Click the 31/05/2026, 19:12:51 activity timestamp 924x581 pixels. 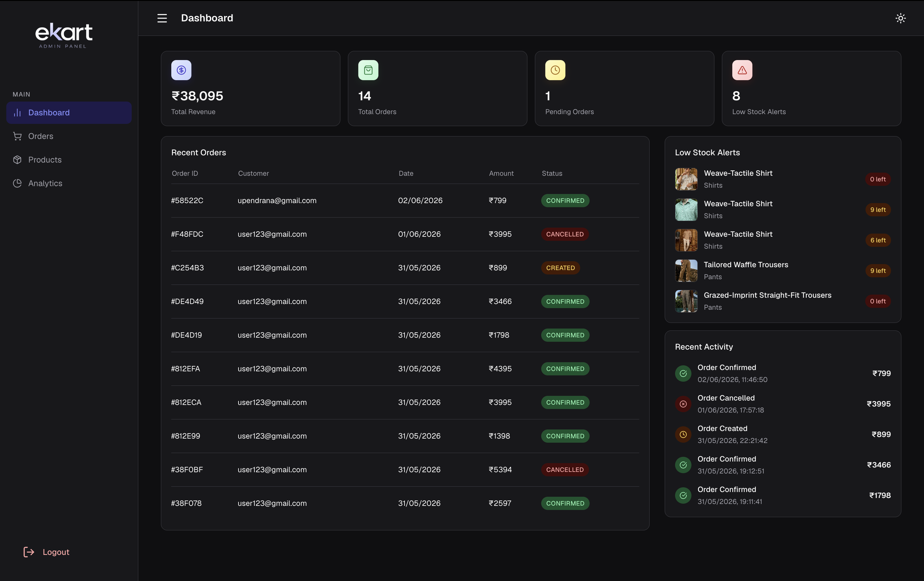pyautogui.click(x=731, y=471)
